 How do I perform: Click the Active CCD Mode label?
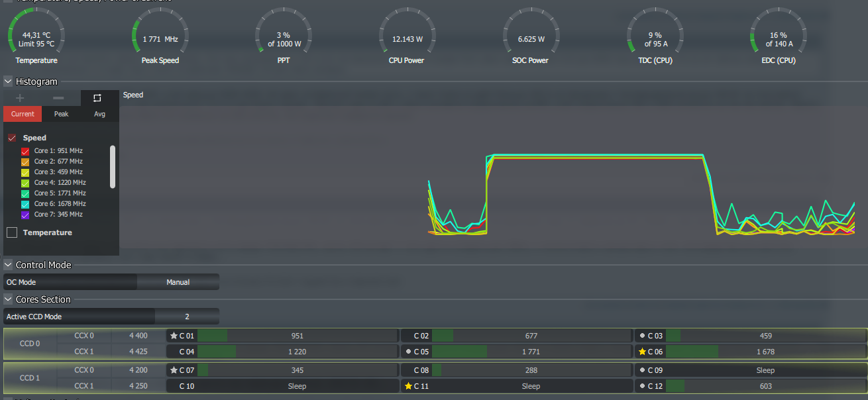(34, 317)
